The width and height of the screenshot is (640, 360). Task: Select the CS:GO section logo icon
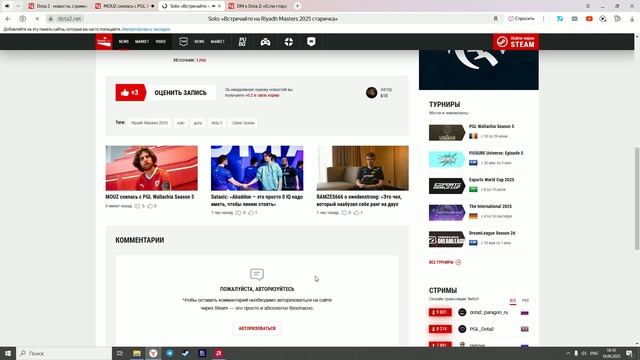click(x=184, y=42)
